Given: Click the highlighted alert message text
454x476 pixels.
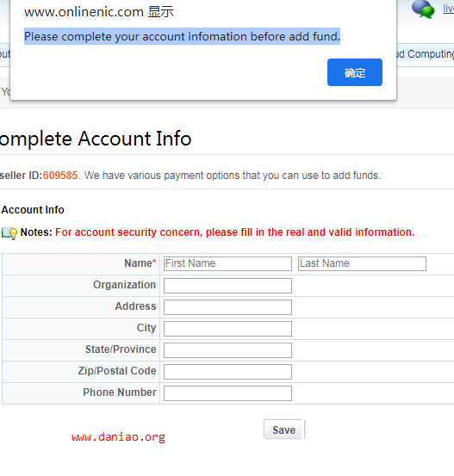Looking at the screenshot, I should tap(182, 36).
